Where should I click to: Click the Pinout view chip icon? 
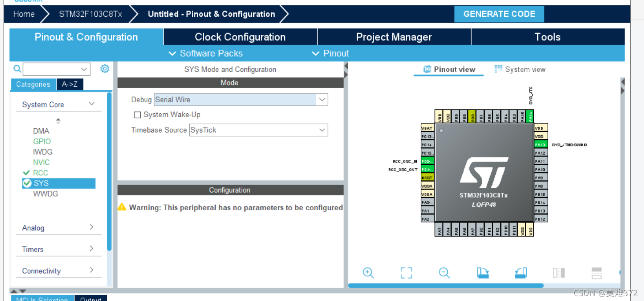[x=427, y=69]
